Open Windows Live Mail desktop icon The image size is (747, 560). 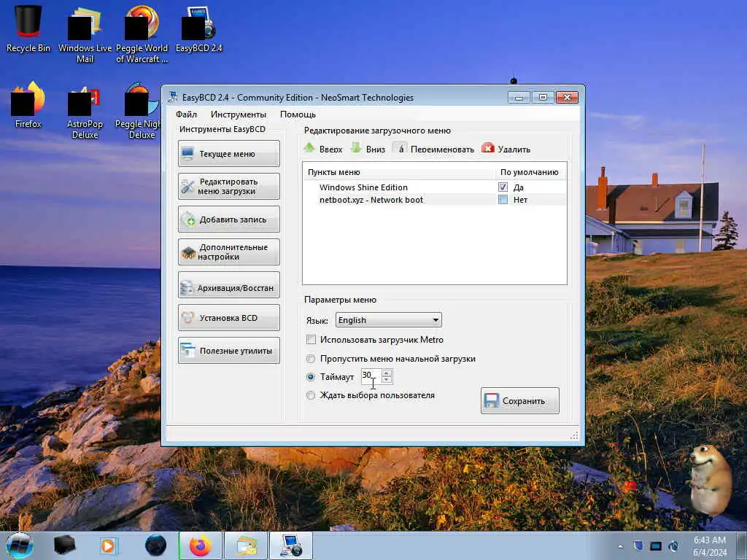tap(85, 34)
